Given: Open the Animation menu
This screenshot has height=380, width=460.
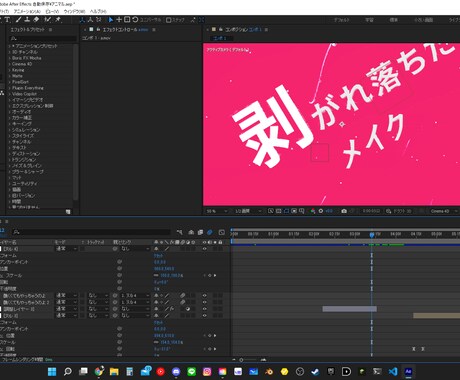Looking at the screenshot, I should 27,11.
